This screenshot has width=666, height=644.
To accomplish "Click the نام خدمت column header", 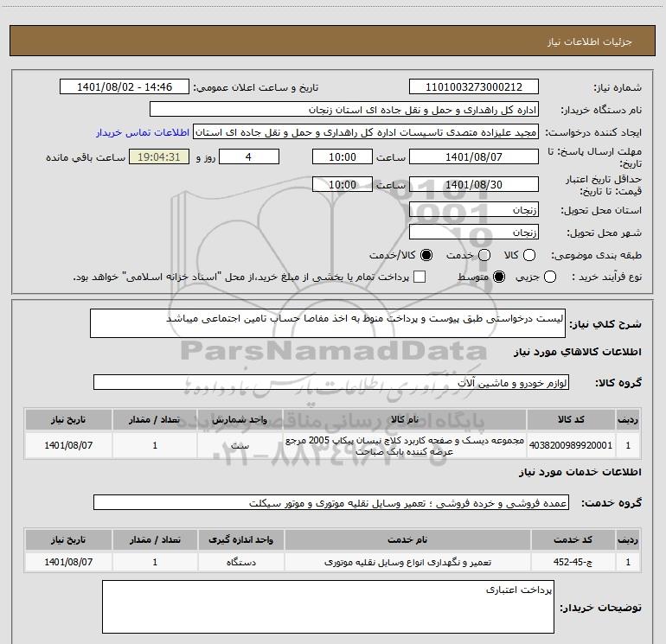I will point(407,539).
